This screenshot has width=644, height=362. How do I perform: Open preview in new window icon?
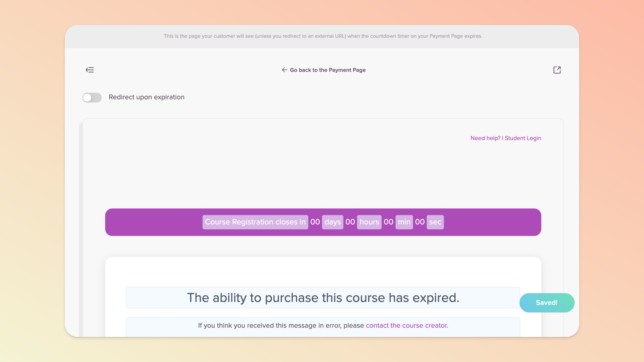pos(557,70)
